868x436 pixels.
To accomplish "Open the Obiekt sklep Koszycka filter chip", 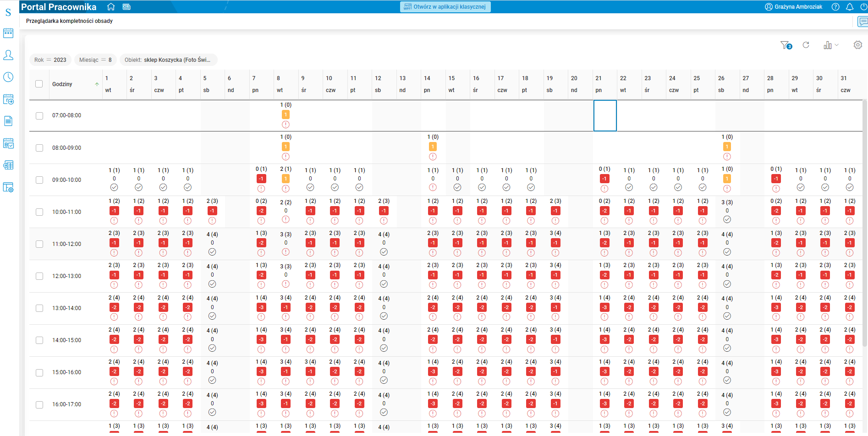I will (168, 60).
